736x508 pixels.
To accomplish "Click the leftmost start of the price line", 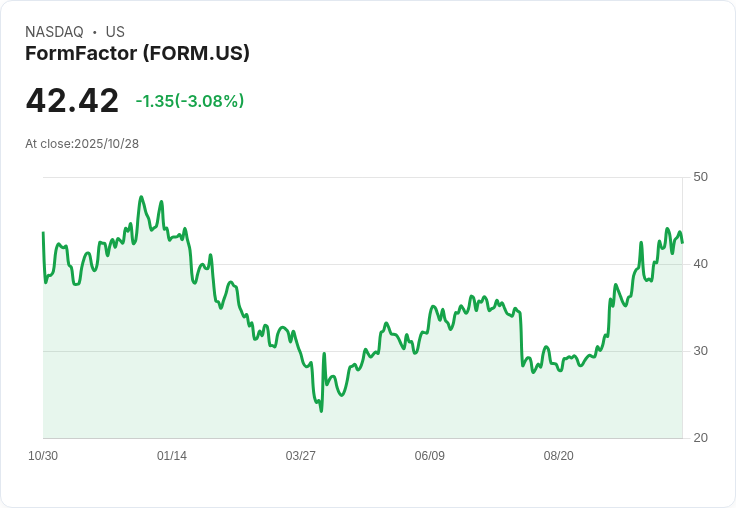I will [x=43, y=233].
